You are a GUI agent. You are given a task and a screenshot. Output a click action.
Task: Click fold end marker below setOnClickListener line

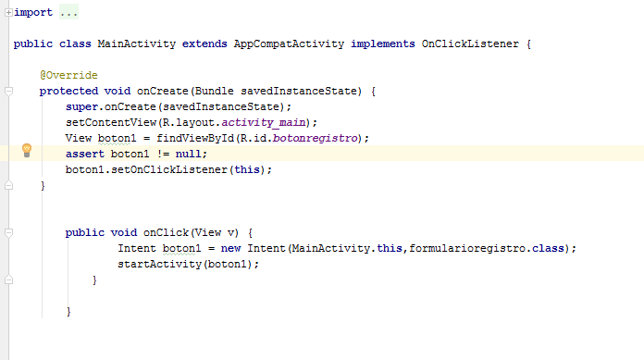coord(8,185)
